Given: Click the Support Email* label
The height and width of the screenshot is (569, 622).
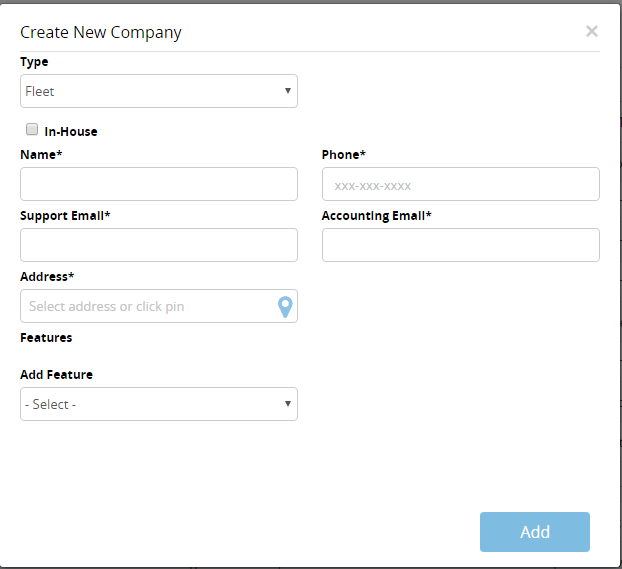Looking at the screenshot, I should [x=65, y=215].
